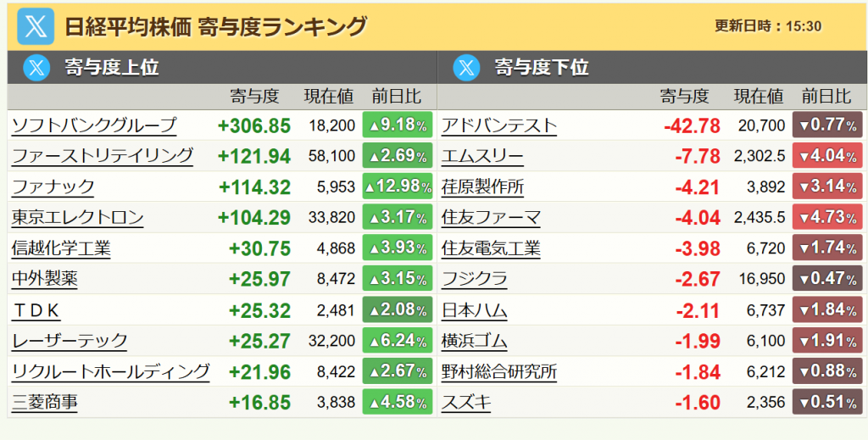
Task: Open the 野村総合研究所 link
Action: click(499, 371)
